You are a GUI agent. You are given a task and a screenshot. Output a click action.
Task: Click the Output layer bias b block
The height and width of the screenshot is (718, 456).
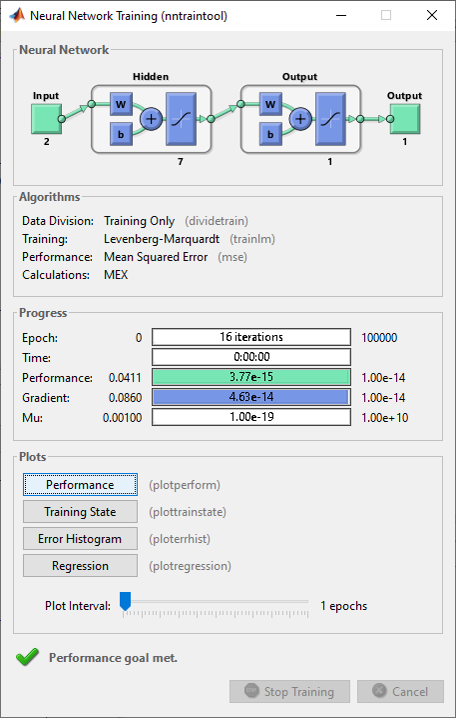point(270,134)
